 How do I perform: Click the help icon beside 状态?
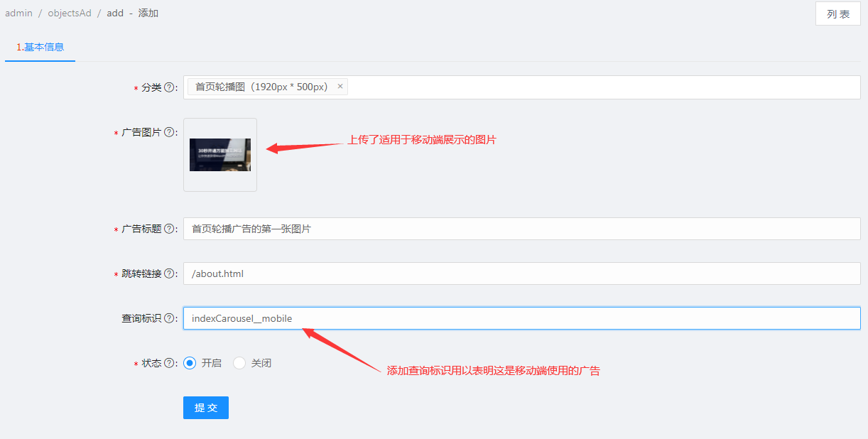pos(169,363)
